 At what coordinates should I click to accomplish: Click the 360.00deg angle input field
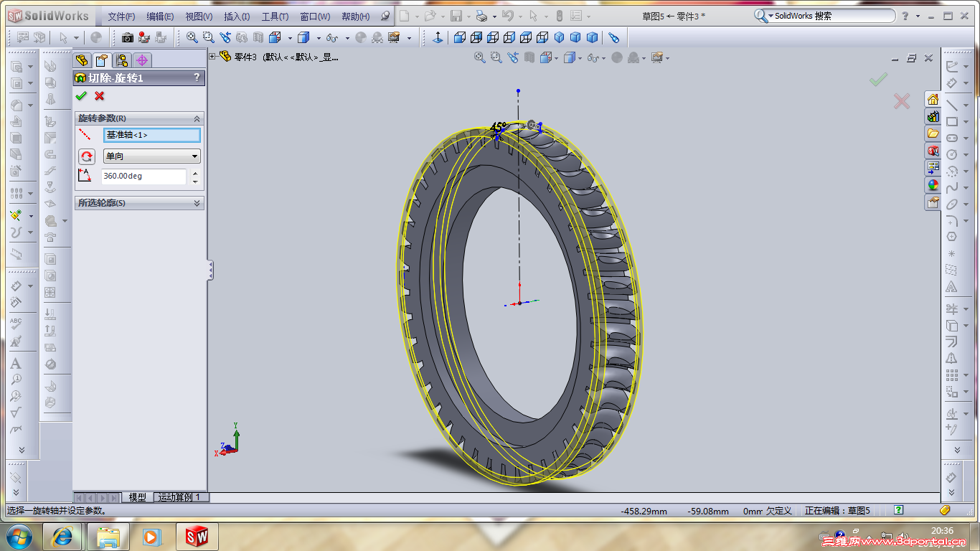click(144, 176)
